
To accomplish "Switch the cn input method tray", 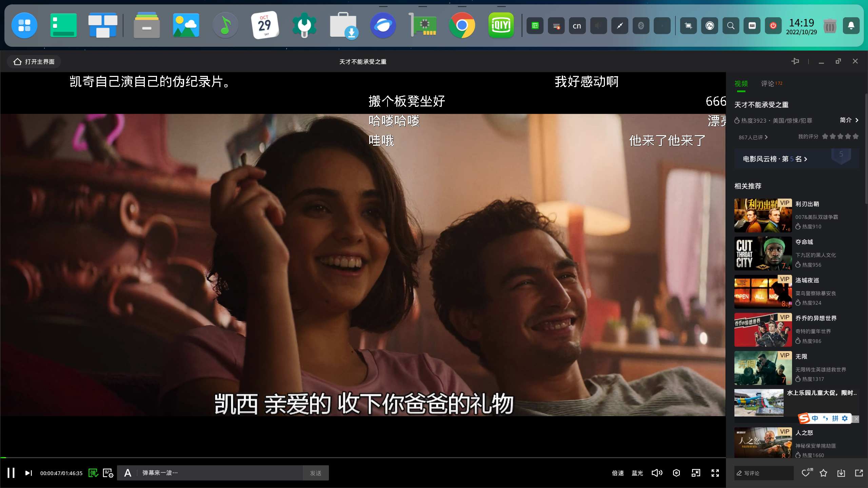I will (577, 26).
